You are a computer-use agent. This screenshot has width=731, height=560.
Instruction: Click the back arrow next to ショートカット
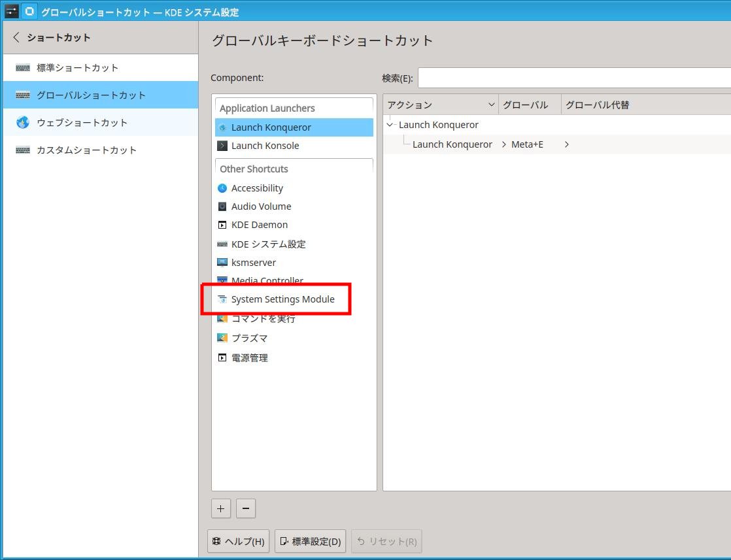[x=16, y=37]
